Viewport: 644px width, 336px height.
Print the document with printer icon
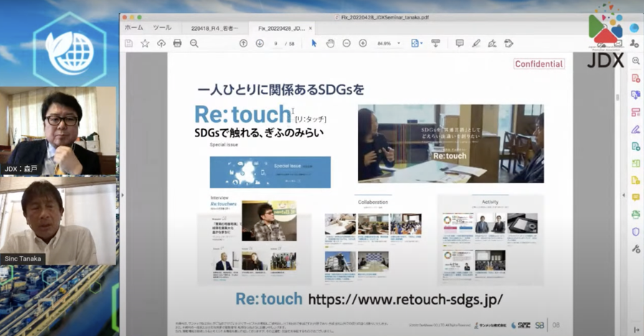click(x=177, y=43)
